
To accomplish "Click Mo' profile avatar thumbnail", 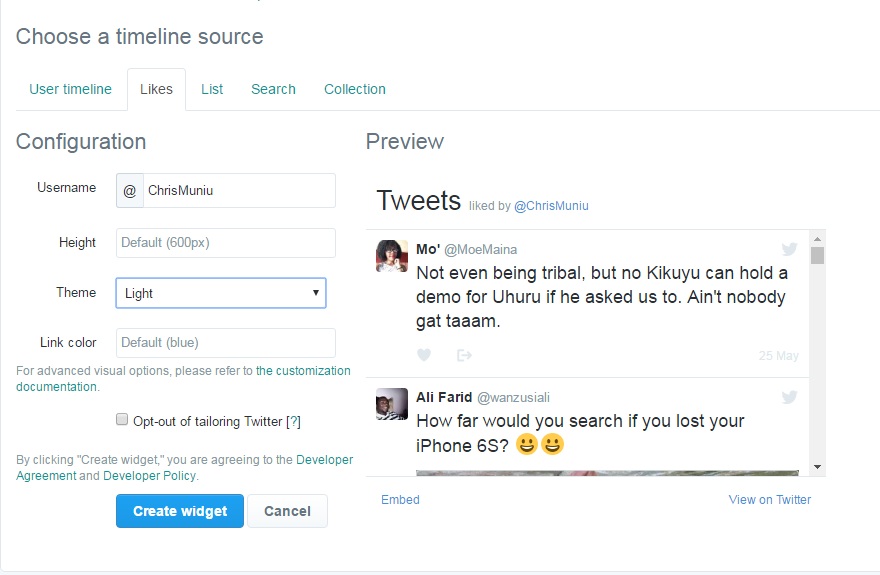I will [391, 256].
